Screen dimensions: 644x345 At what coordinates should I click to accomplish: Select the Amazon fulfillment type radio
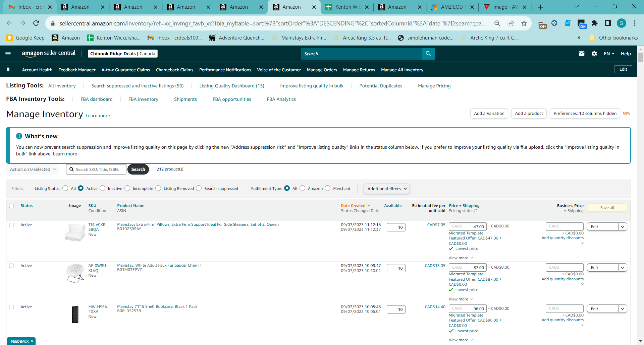(303, 188)
